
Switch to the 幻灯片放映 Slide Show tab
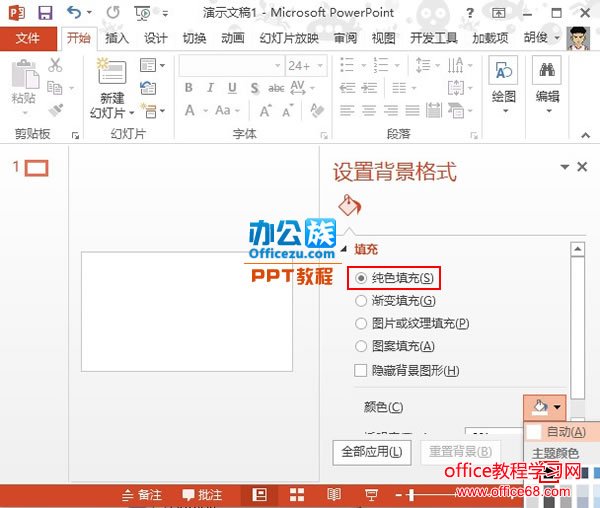[289, 38]
